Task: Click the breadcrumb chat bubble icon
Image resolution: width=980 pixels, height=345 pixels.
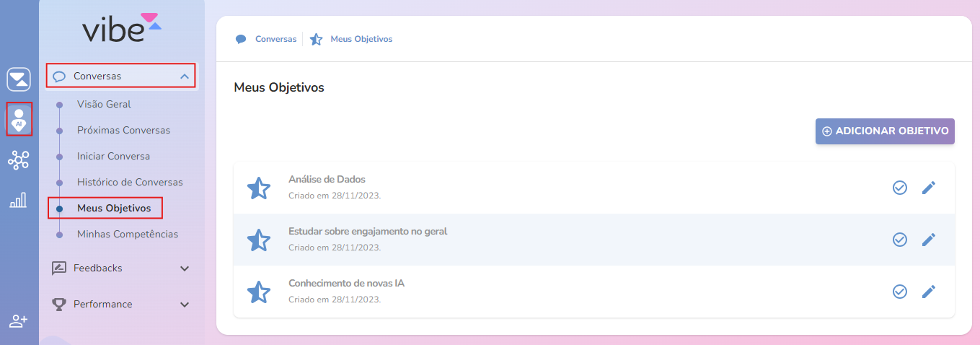Action: (x=241, y=39)
